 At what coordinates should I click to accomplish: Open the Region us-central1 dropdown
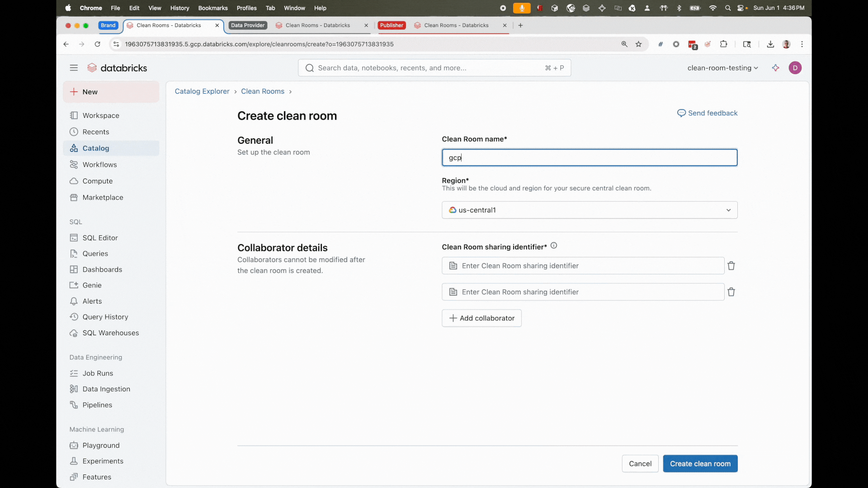point(589,210)
